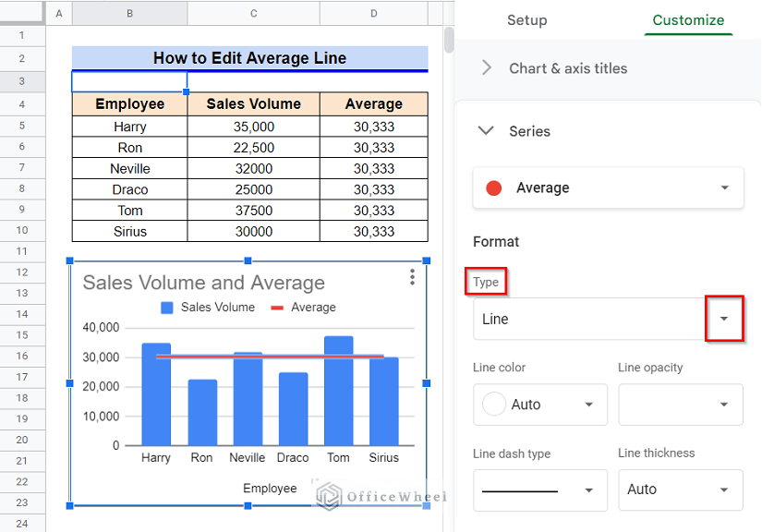Select the Customize tab
762x532 pixels.
(688, 20)
